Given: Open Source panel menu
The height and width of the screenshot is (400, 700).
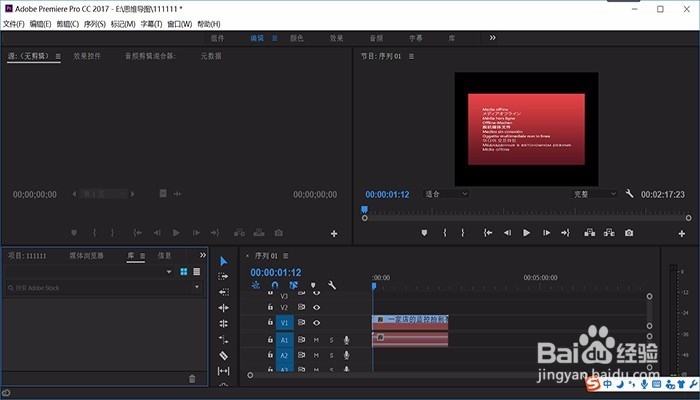Looking at the screenshot, I should click(x=58, y=56).
